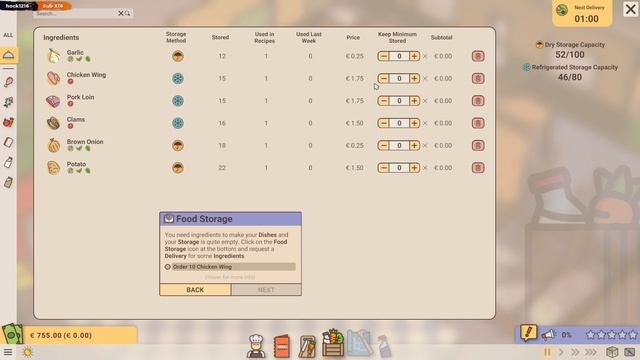This screenshot has height=360, width=640.
Task: Delete Chicken Wing with its trash icon
Action: tap(478, 78)
